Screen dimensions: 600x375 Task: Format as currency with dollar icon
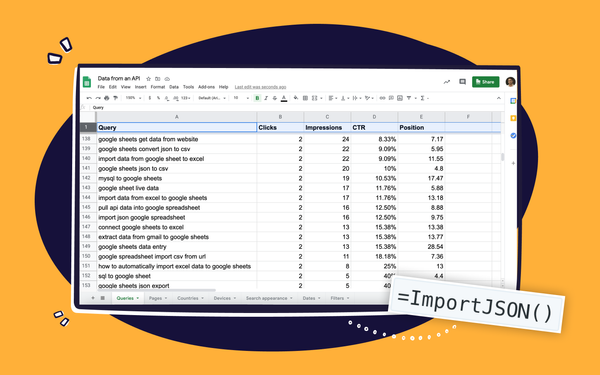(x=150, y=98)
